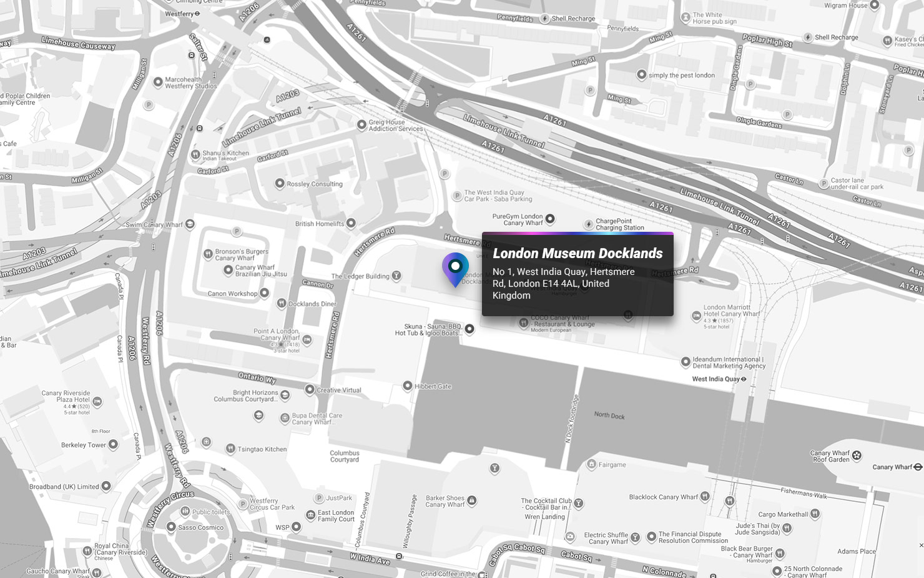Viewport: 924px width, 578px height.
Task: Open London Museum Docklands info title
Action: tap(577, 253)
